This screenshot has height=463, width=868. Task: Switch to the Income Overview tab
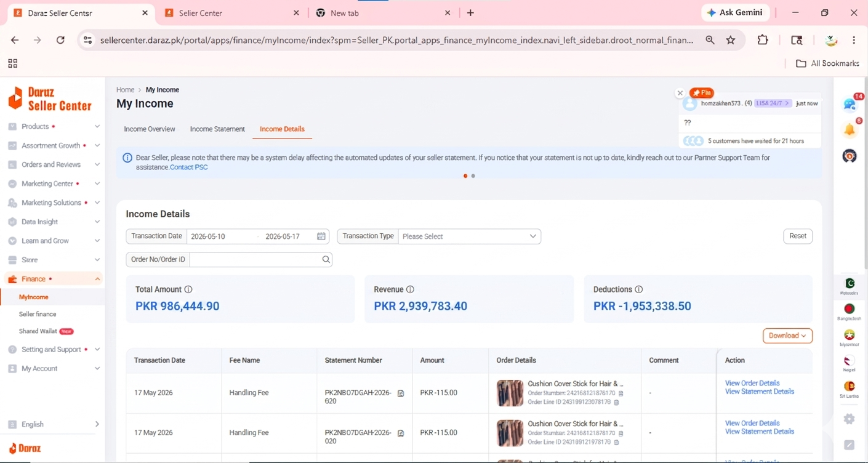[x=150, y=129]
